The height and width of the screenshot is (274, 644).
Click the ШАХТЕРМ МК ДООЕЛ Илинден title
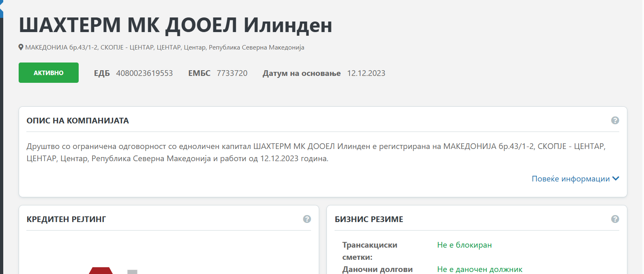click(176, 25)
